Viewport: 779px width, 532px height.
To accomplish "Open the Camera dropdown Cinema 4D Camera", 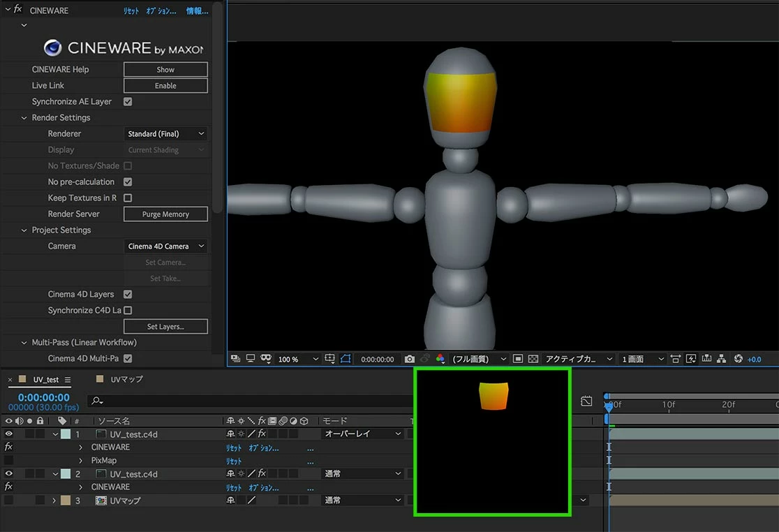I will [165, 246].
